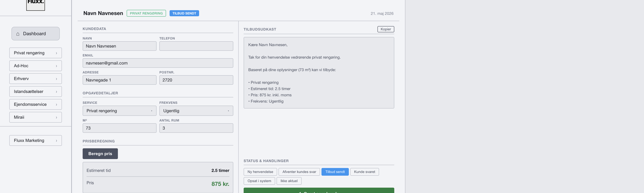The width and height of the screenshot is (644, 193).
Task: Select the Afventer kundes svar status
Action: coord(299,172)
